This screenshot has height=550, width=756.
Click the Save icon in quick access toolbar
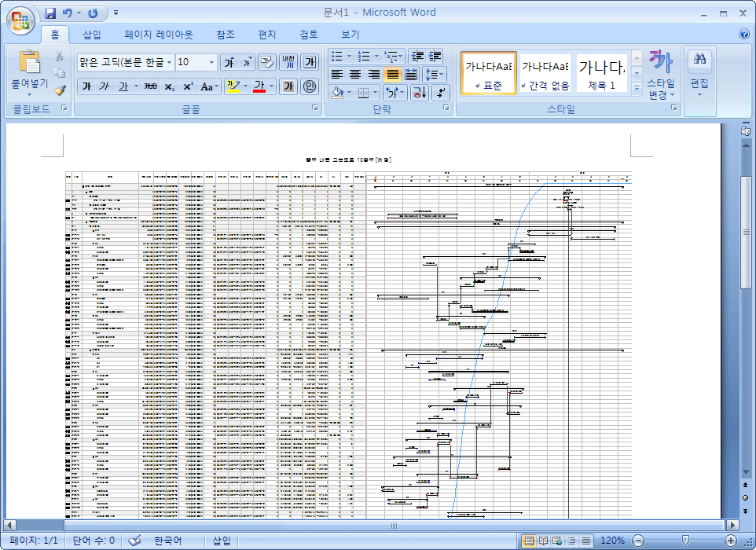(50, 13)
